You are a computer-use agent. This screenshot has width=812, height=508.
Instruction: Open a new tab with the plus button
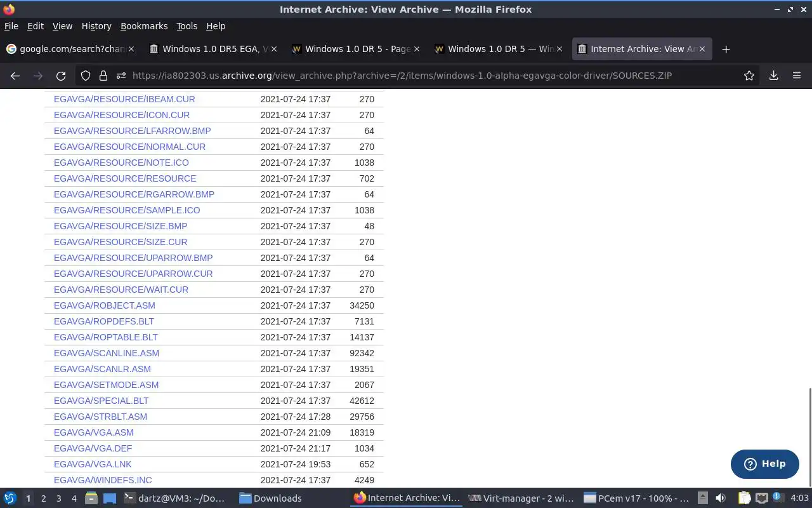point(726,49)
